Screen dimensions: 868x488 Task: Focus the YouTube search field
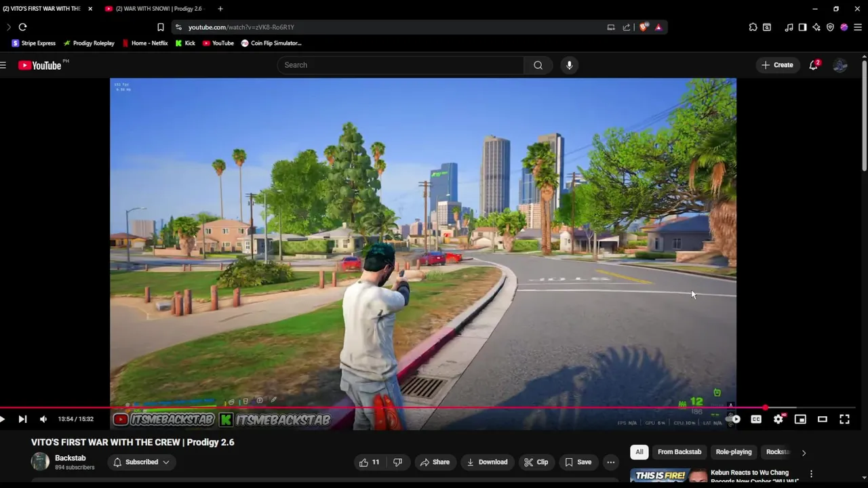tap(400, 65)
